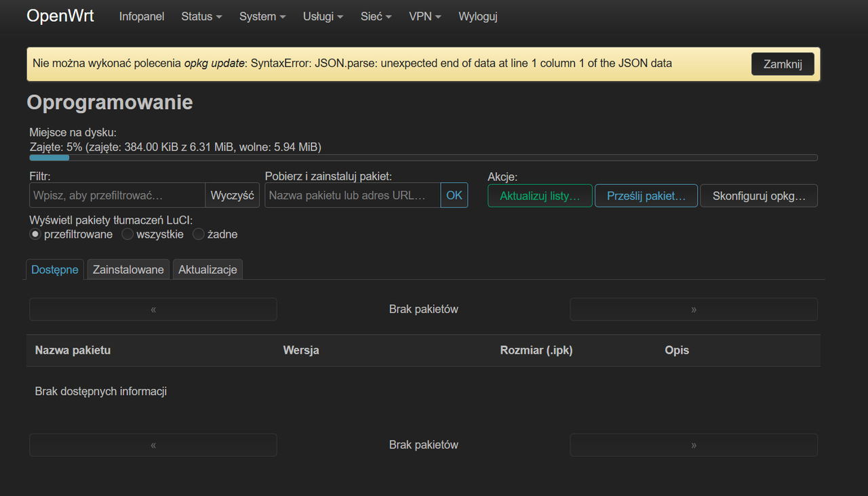
Task: Click the disk usage progress bar
Action: [x=423, y=158]
